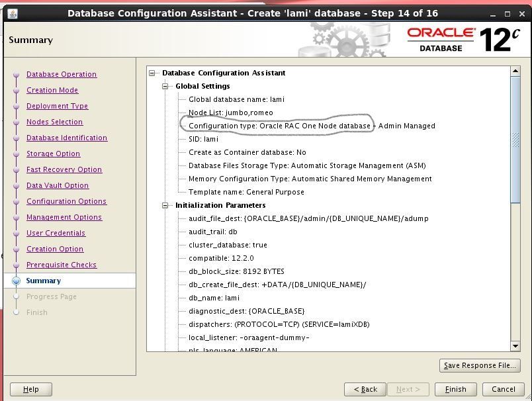Viewport: 532px width, 401px height.
Task: Select 'Template name: General Purpose' row
Action: pyautogui.click(x=246, y=192)
